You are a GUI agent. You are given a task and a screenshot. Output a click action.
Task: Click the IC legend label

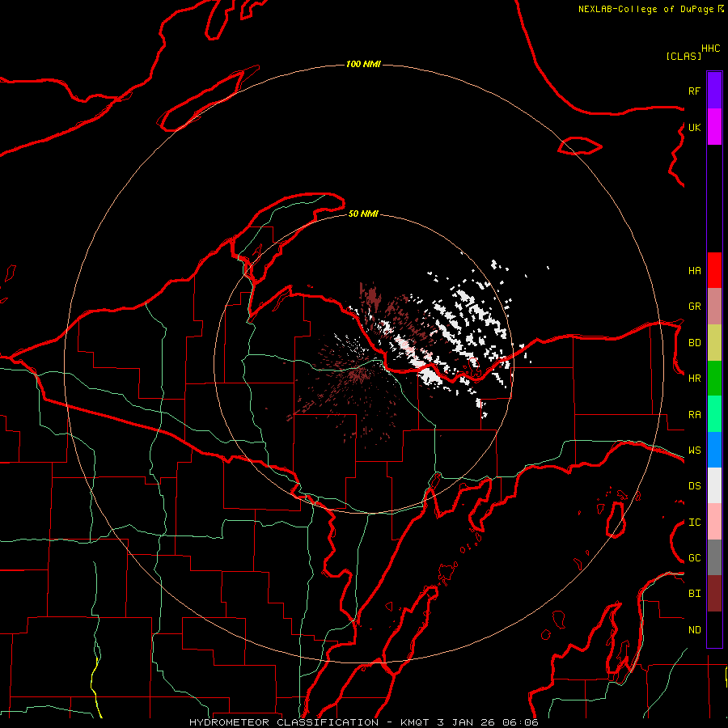tap(694, 522)
